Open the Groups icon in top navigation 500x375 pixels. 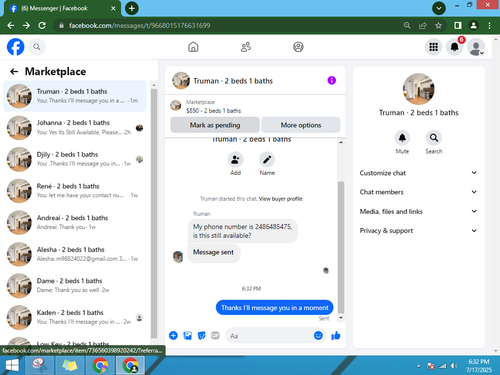click(x=298, y=47)
